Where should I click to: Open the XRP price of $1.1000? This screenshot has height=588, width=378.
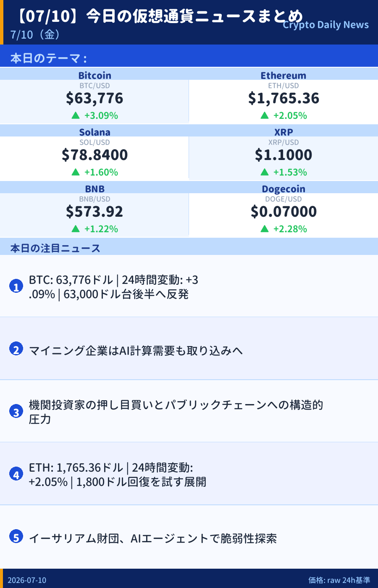tap(283, 155)
